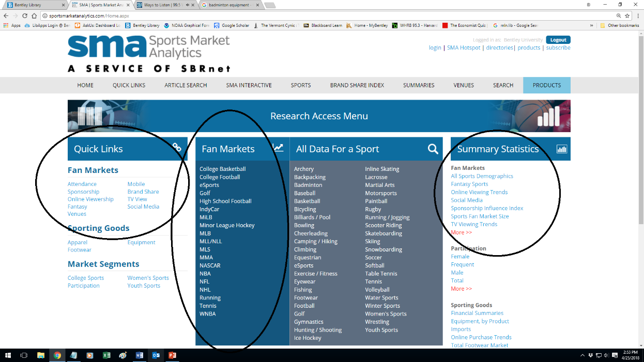This screenshot has height=362, width=644.
Task: Open the BRAND SHARE INDEX navigation item
Action: click(x=357, y=85)
